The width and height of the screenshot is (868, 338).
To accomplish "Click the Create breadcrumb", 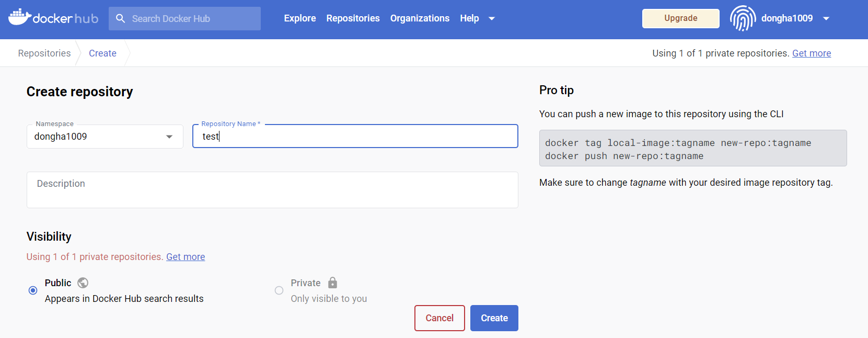I will (102, 53).
